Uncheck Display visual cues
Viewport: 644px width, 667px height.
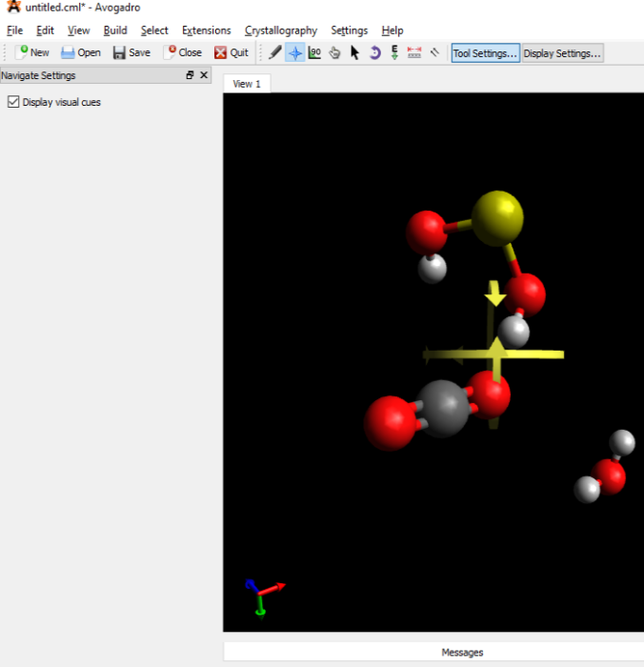point(13,102)
